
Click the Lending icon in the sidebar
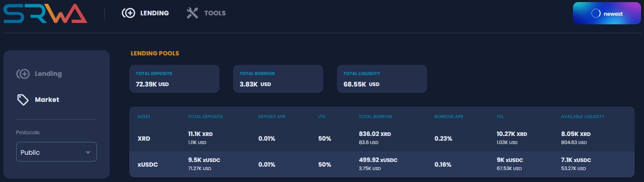[23, 74]
